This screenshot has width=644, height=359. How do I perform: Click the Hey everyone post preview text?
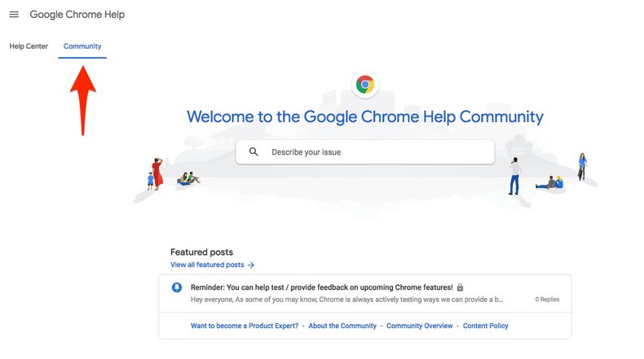347,300
